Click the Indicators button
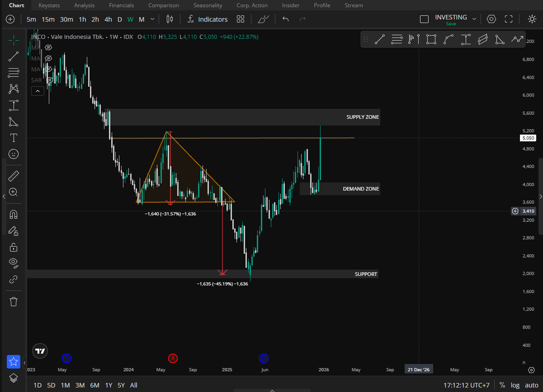The image size is (543, 392). click(208, 19)
